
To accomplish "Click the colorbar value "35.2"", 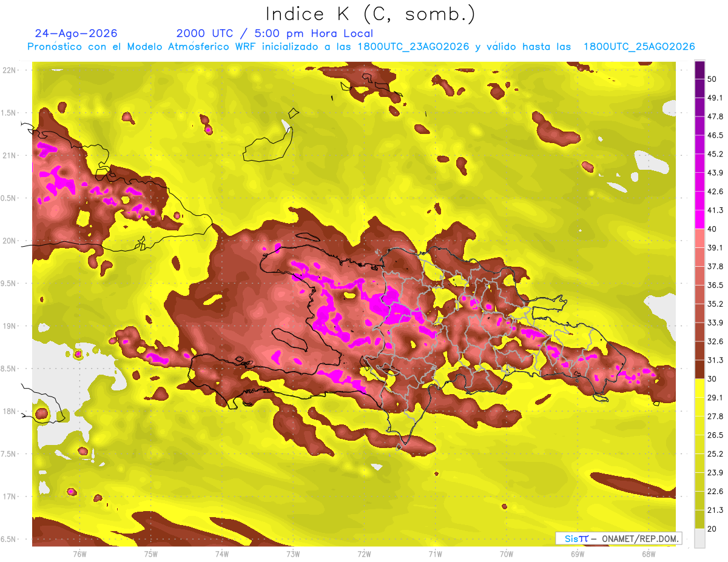I will [x=715, y=304].
